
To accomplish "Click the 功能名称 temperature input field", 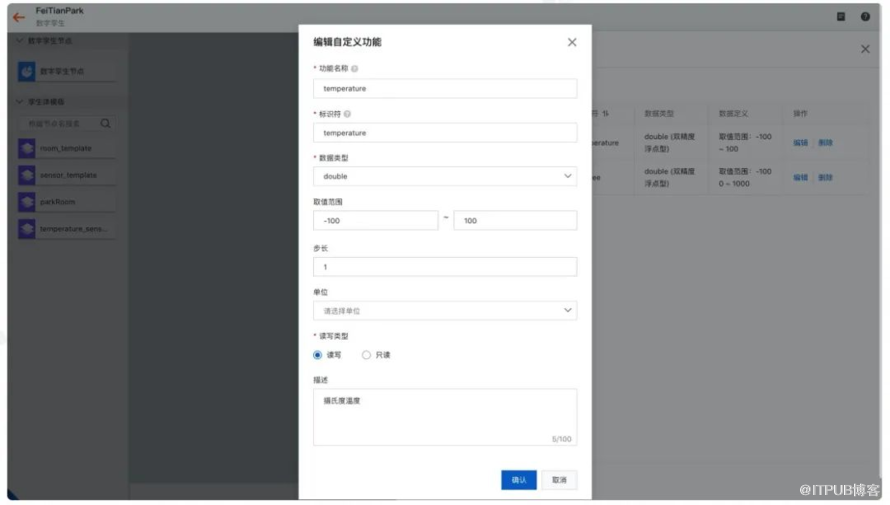I will pos(445,89).
